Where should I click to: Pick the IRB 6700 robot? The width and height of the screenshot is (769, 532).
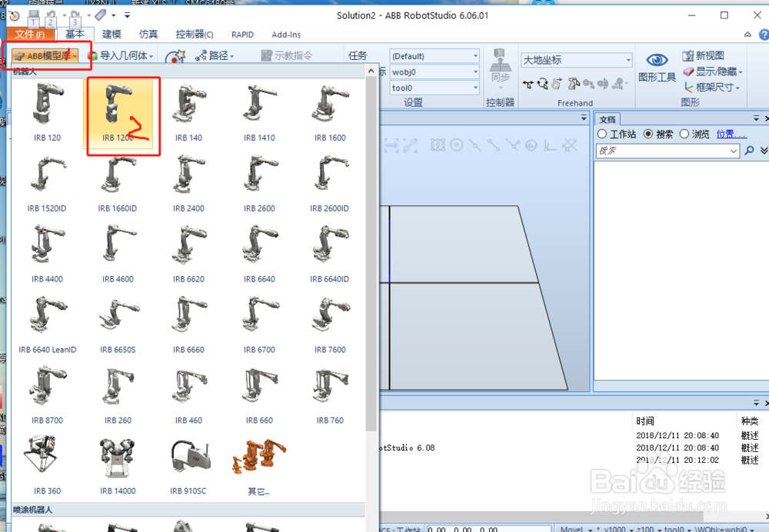(x=259, y=324)
